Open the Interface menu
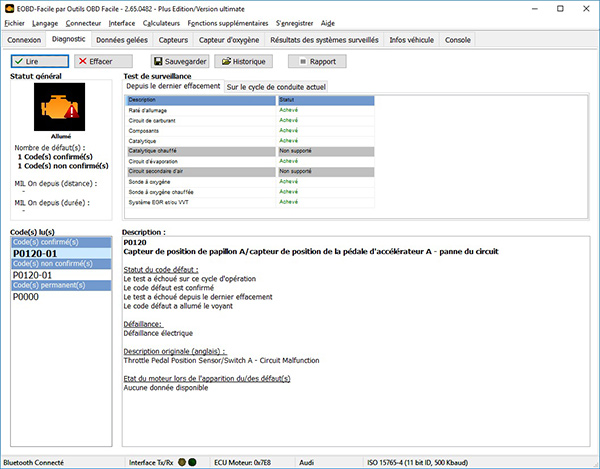 click(x=122, y=23)
